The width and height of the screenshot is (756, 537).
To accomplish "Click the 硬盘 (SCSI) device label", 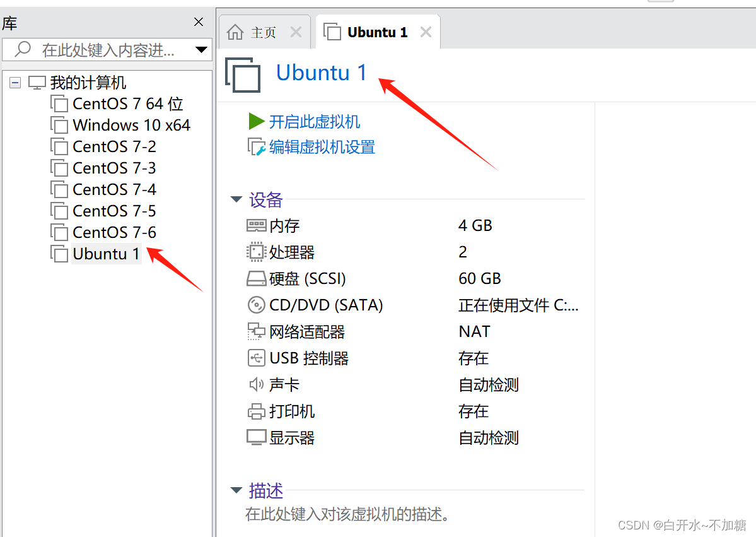I will coord(308,278).
